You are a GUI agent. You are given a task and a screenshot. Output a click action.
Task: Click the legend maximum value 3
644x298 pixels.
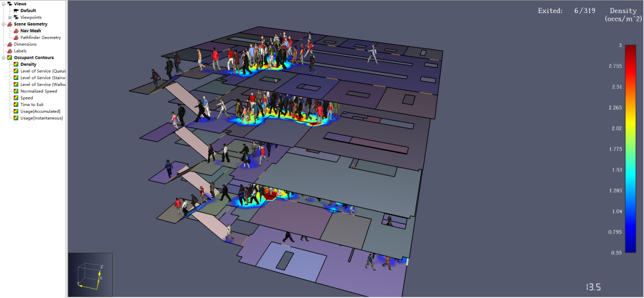pos(620,45)
